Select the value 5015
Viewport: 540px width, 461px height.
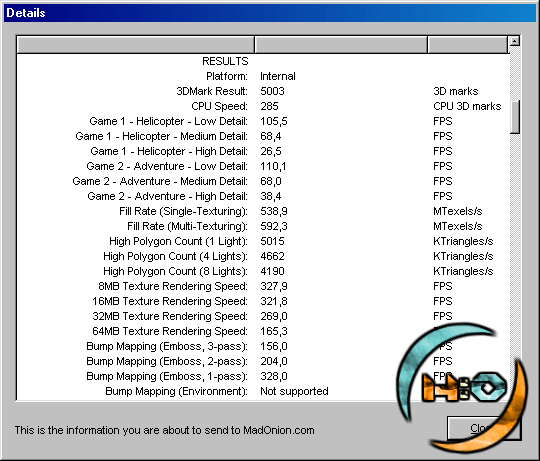point(272,241)
